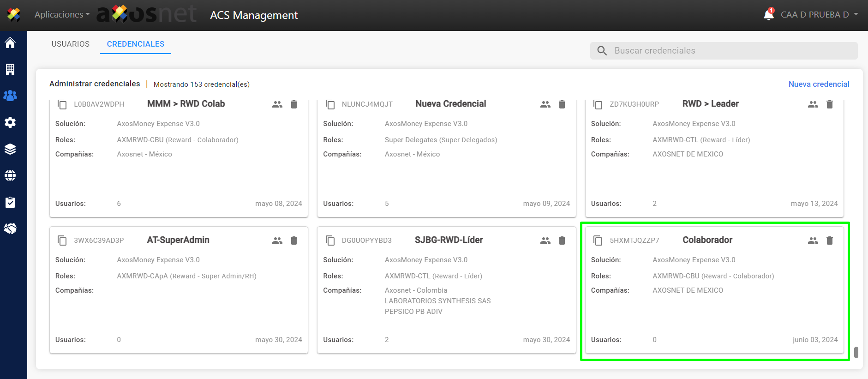Click the Nueva credencial link
This screenshot has height=379, width=868.
(x=819, y=84)
